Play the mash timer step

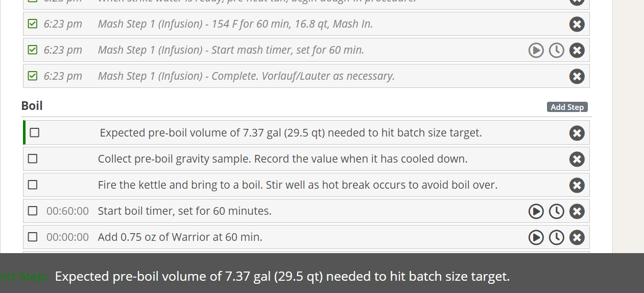[536, 50]
